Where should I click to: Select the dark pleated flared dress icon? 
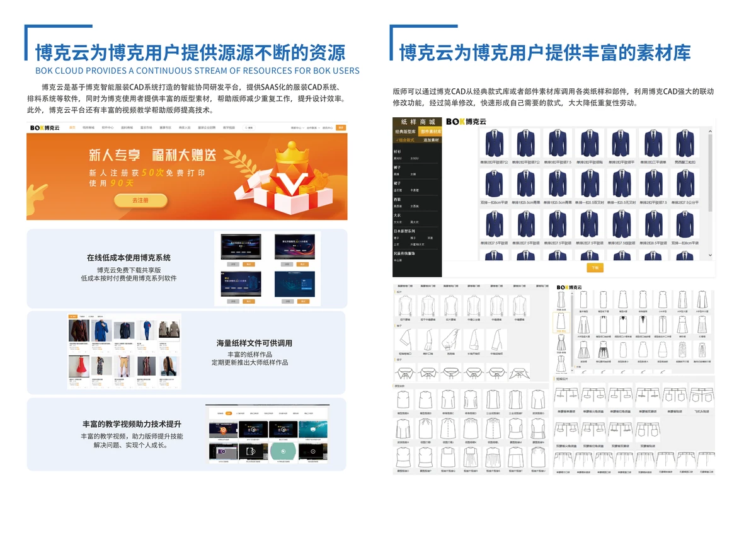(604, 351)
